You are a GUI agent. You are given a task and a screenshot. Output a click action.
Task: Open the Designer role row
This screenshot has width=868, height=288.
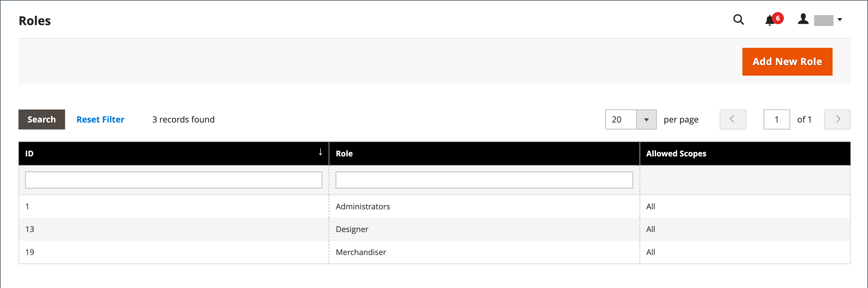(x=352, y=229)
